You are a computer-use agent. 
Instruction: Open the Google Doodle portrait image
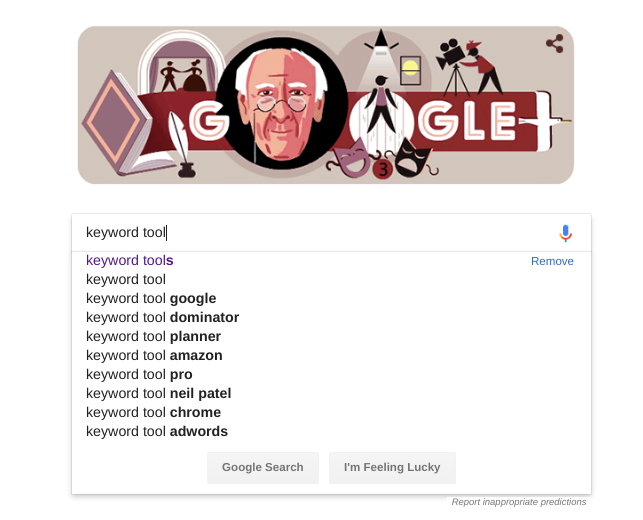tap(281, 104)
